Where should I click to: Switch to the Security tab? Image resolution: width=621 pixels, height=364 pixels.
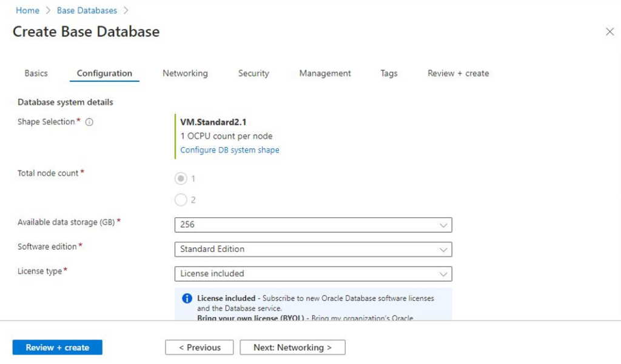tap(253, 73)
